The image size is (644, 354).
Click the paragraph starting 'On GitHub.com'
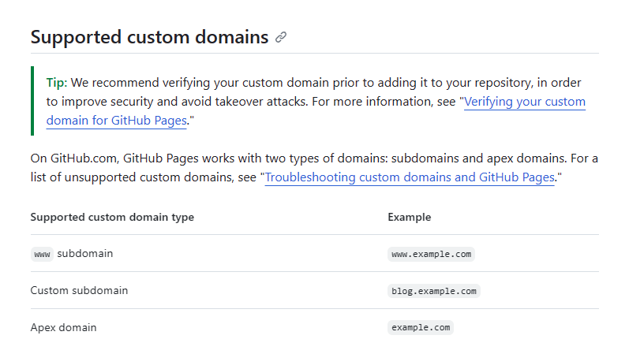click(314, 168)
